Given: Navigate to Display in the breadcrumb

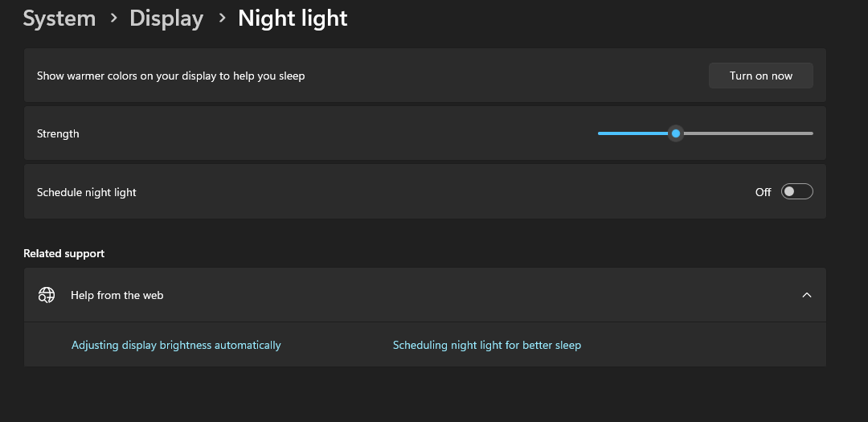Looking at the screenshot, I should pyautogui.click(x=166, y=18).
